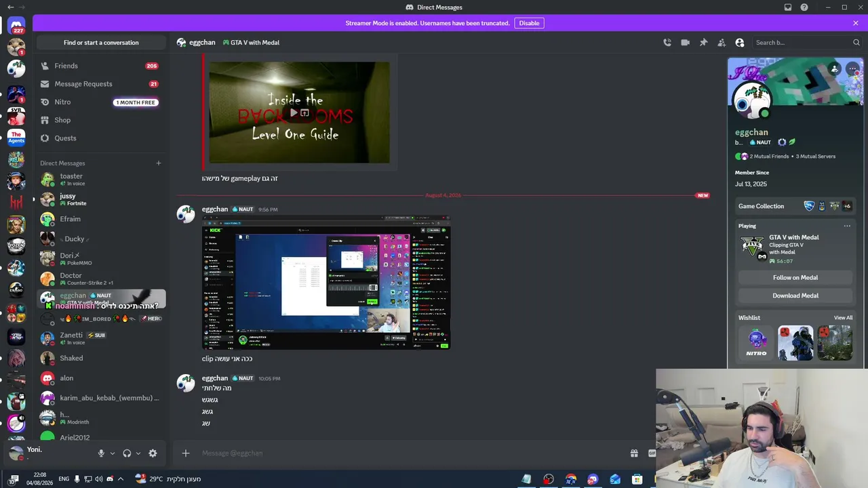Viewport: 868px width, 488px height.
Task: Dismiss the Streamer Mode banner
Action: [x=856, y=23]
